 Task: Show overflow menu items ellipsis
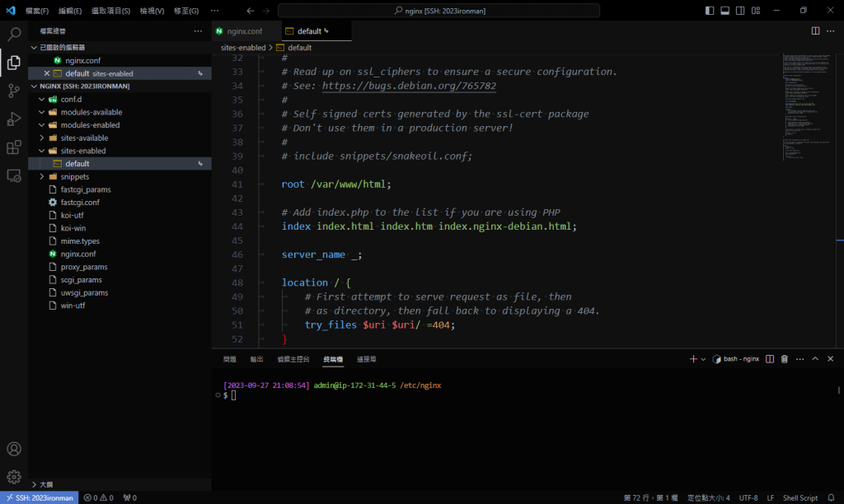click(x=215, y=11)
